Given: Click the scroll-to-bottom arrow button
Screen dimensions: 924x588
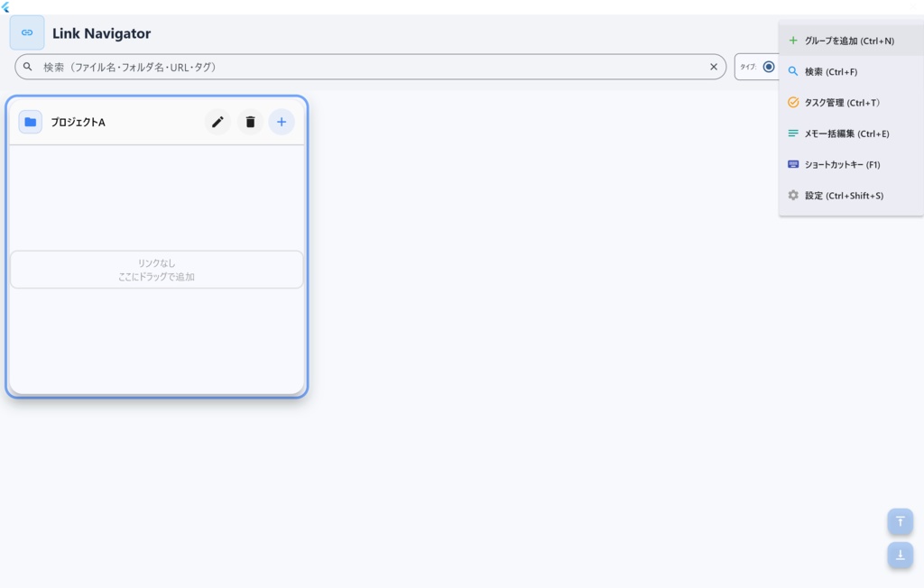Looking at the screenshot, I should coord(899,556).
